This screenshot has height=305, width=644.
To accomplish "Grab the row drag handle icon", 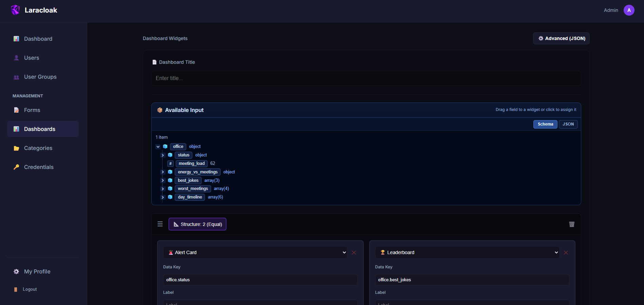I will [x=160, y=224].
